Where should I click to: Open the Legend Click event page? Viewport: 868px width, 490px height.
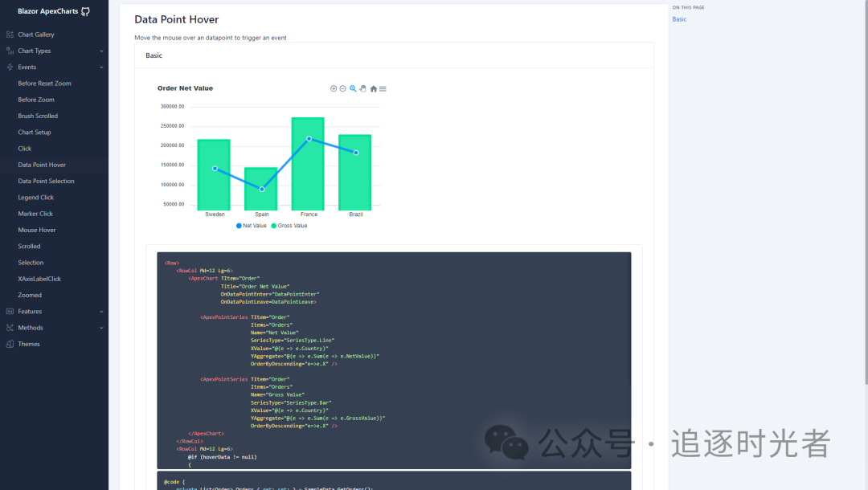[36, 198]
